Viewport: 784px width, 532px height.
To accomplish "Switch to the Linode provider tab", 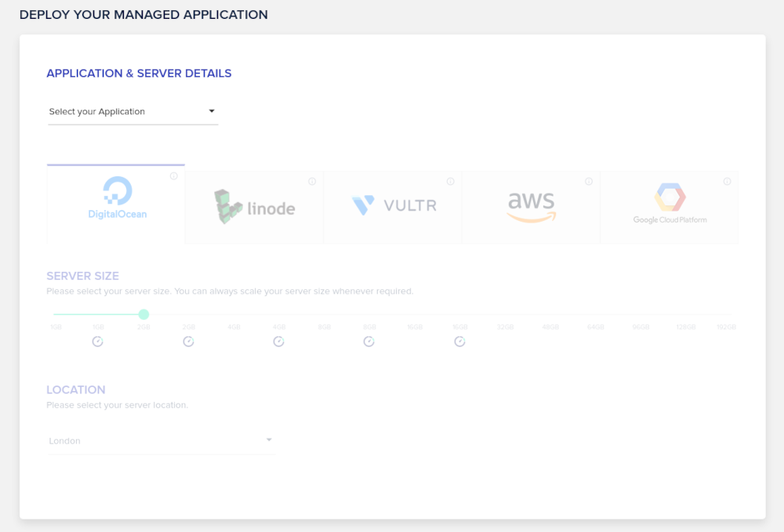I will [x=254, y=208].
